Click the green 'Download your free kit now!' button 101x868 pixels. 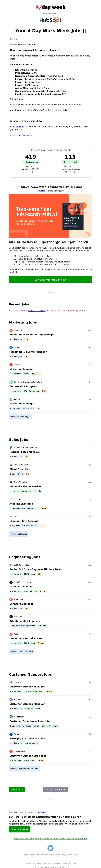click(x=50, y=280)
